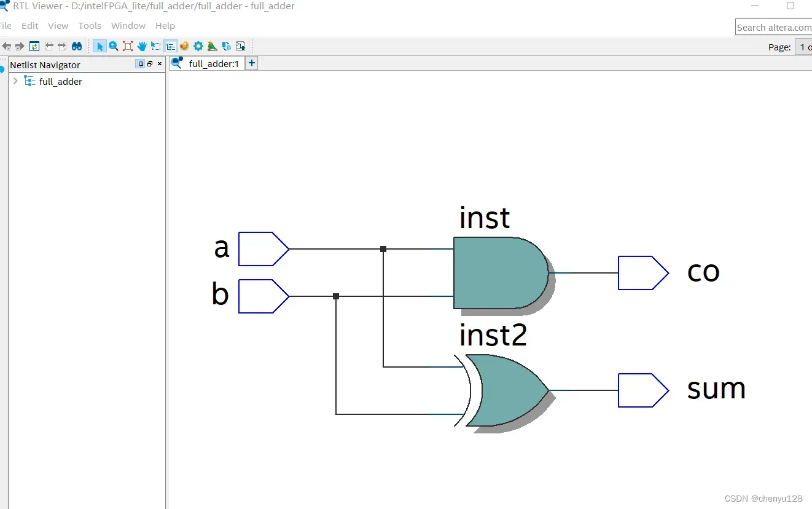The height and width of the screenshot is (509, 812).
Task: Activate the Hand pan tool
Action: (142, 46)
